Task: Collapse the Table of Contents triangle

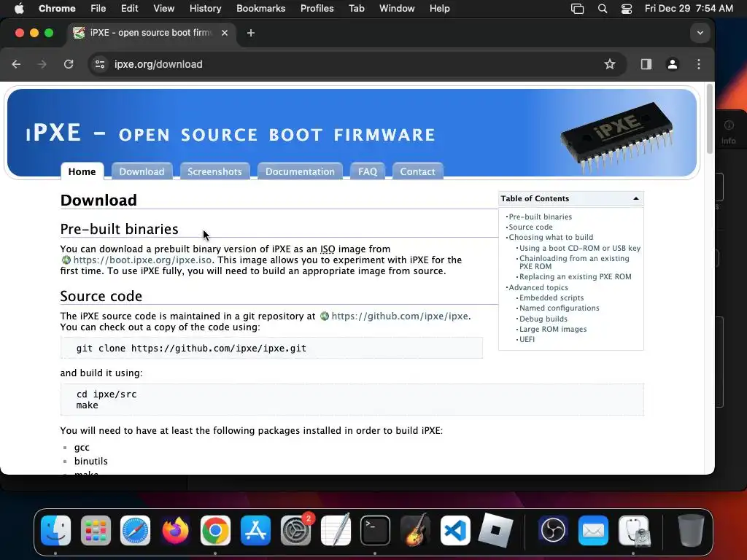Action: coord(635,198)
